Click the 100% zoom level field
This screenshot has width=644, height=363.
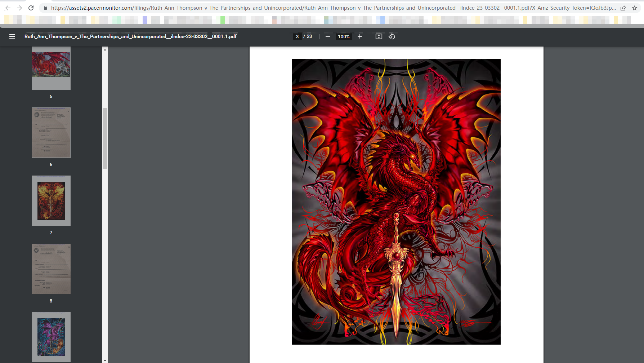[x=343, y=36]
